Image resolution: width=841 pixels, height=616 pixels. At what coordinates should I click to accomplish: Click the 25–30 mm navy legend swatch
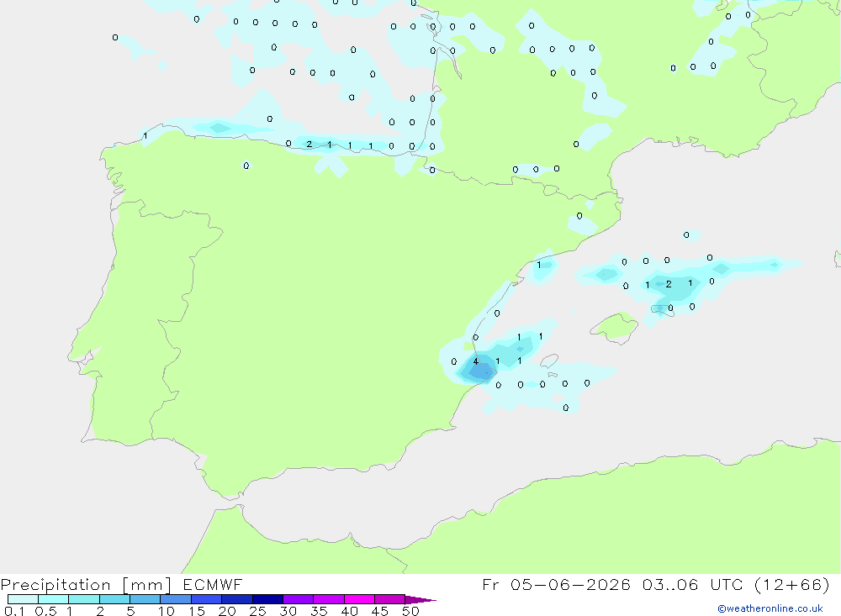(267, 599)
